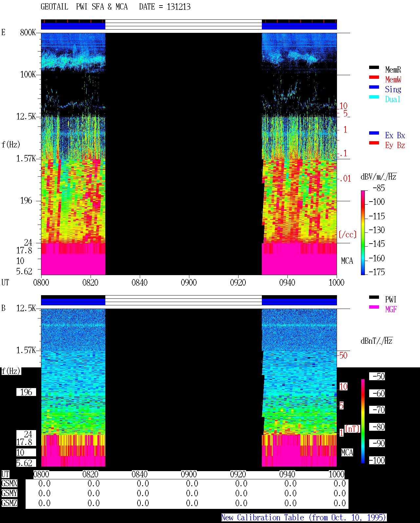Click the -85 color scale value
The height and width of the screenshot is (523, 420).
379,188
